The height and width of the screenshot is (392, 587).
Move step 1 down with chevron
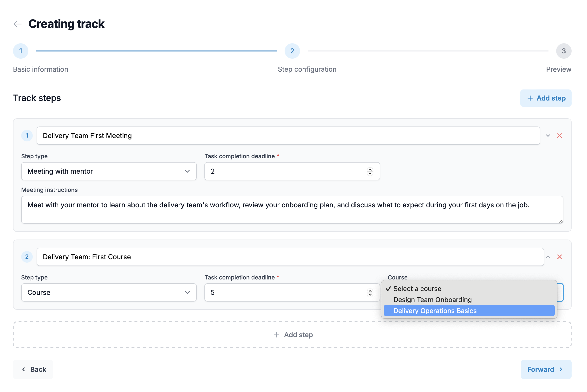pyautogui.click(x=548, y=135)
